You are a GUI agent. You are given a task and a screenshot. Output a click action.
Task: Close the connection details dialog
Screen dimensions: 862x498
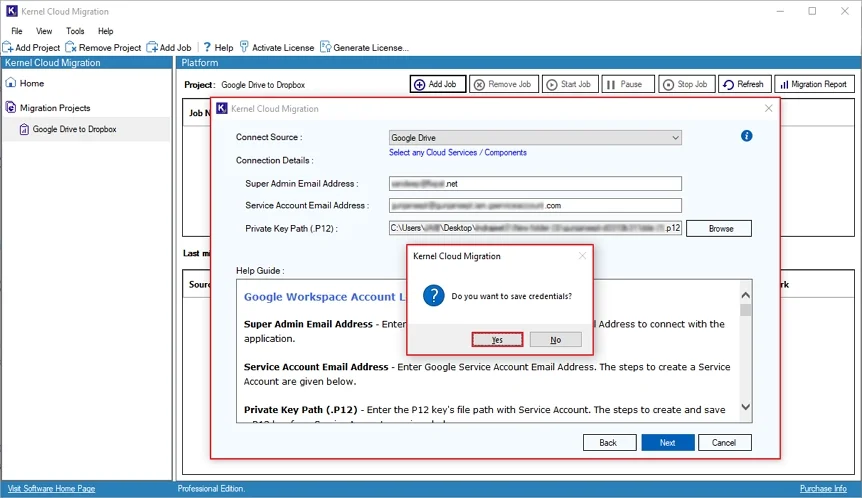point(769,108)
